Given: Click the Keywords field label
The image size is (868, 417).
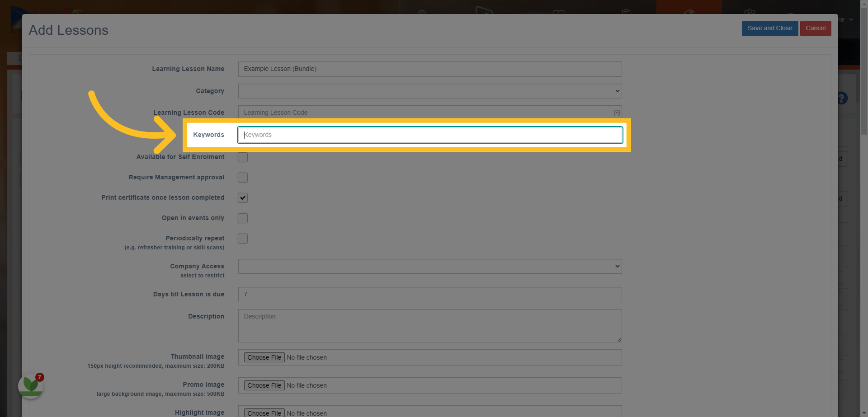Looking at the screenshot, I should point(208,135).
